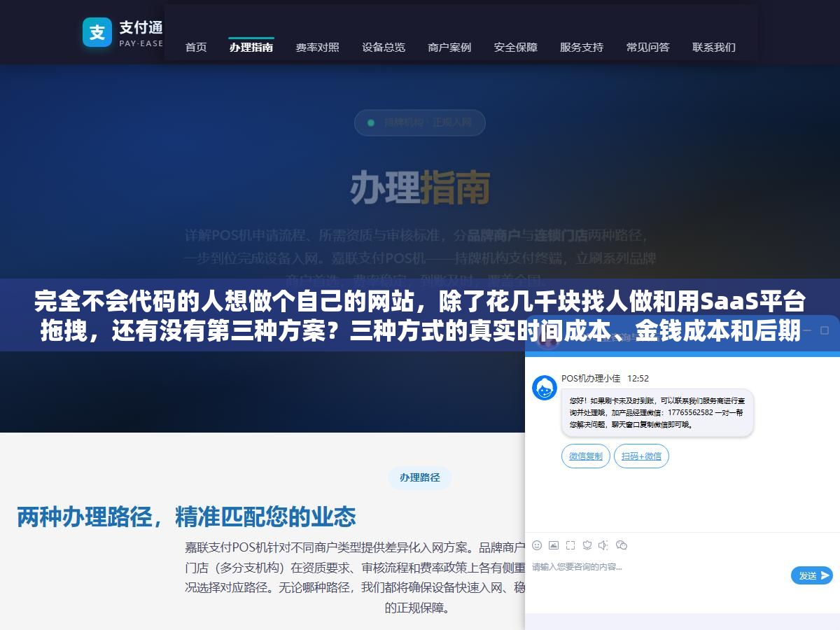
Task: Click the 办理指南 hero title
Action: 420,188
